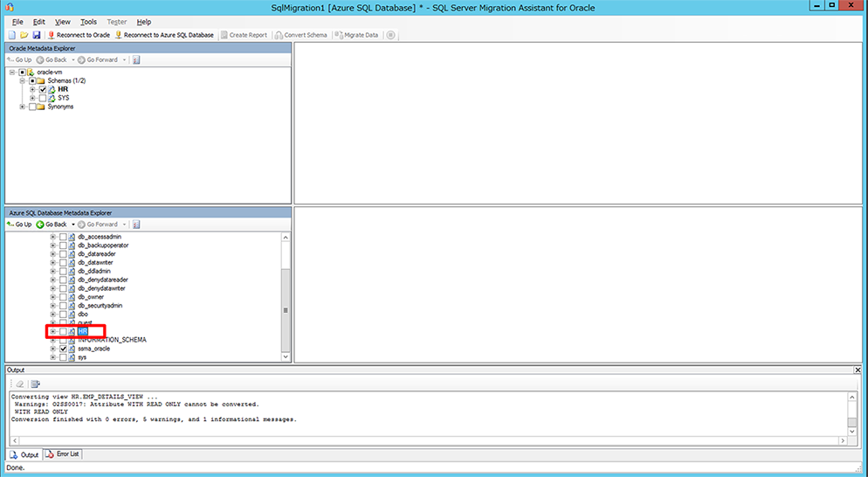Click Go Back in Azure SQL Metadata Explorer
This screenshot has width=868, height=477.
(52, 225)
